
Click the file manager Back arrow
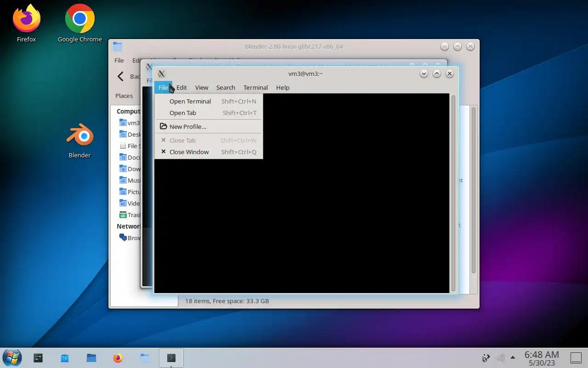click(120, 76)
